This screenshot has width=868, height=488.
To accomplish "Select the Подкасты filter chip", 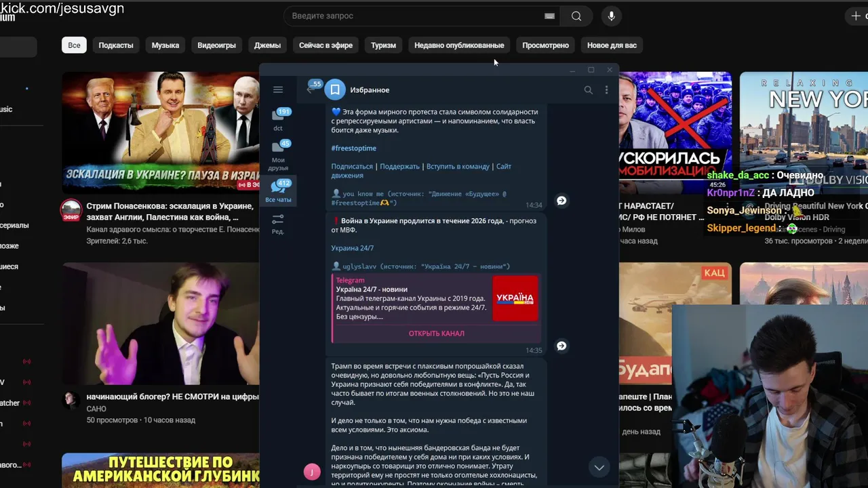I will (x=116, y=45).
